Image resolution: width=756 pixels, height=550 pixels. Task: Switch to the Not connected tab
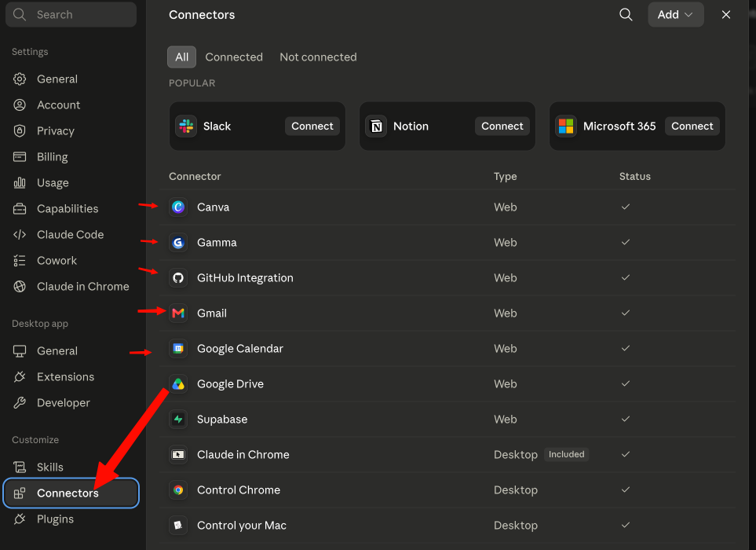(318, 57)
